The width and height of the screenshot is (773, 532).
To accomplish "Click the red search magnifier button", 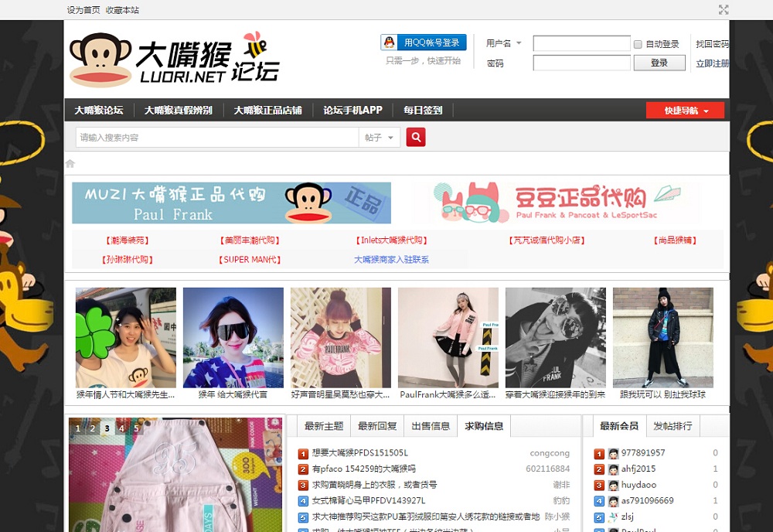I will coord(416,137).
